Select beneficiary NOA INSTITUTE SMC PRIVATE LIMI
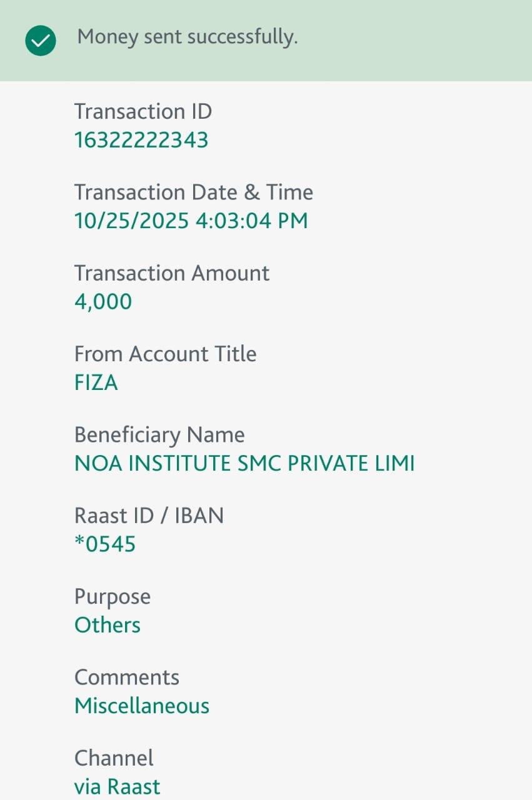532x800 pixels. 244,464
